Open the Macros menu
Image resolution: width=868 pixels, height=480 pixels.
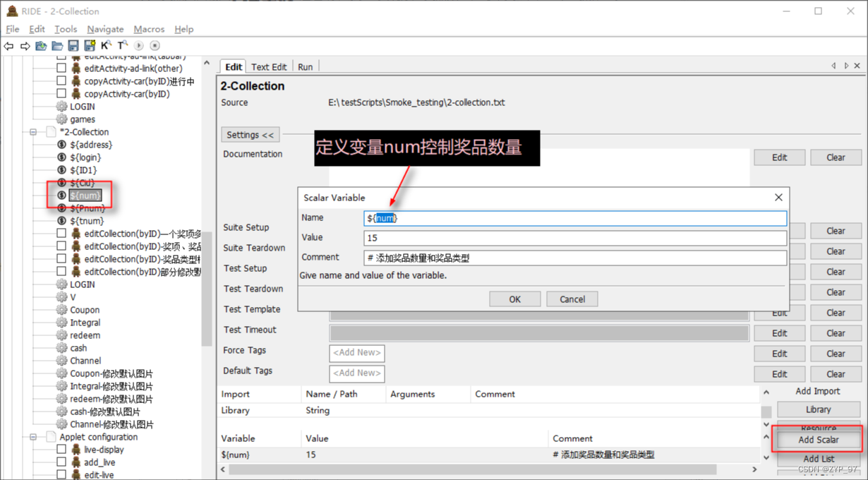coord(149,29)
